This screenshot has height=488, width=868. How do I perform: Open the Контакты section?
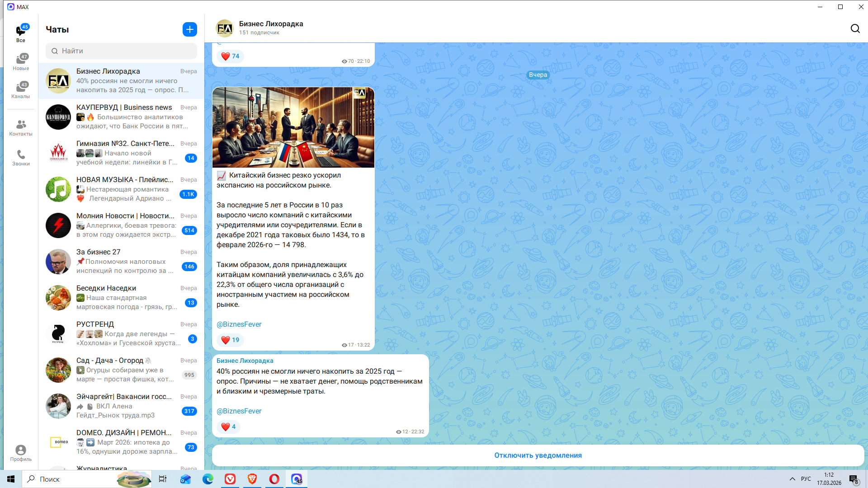[x=21, y=127]
